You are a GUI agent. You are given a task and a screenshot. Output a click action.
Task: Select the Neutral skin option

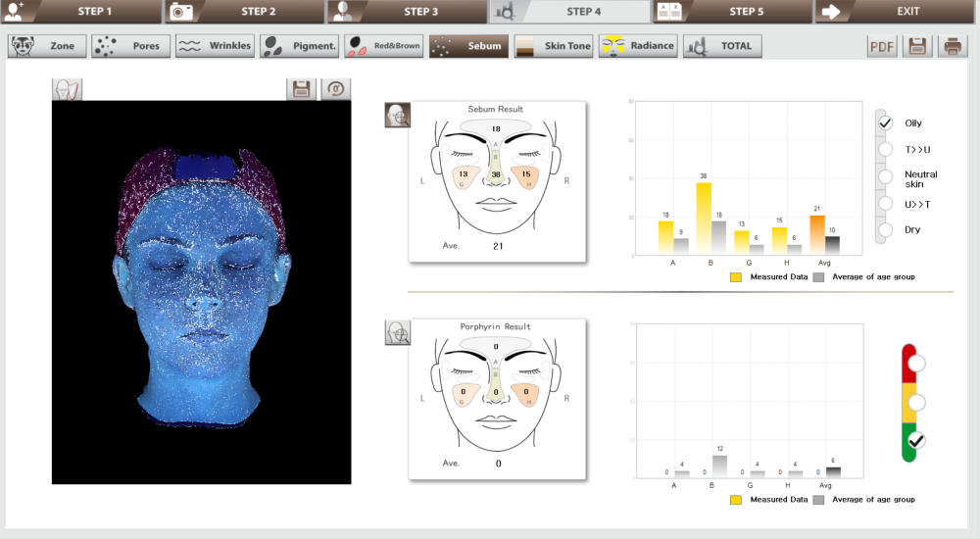point(886,176)
